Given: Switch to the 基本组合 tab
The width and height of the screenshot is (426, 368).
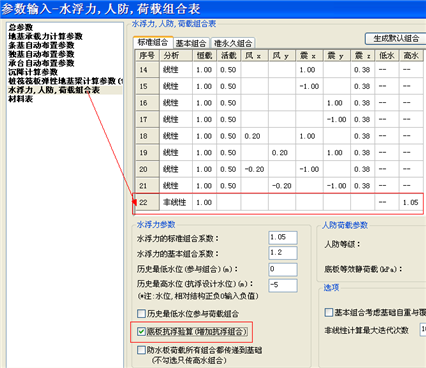Looking at the screenshot, I should [x=191, y=43].
